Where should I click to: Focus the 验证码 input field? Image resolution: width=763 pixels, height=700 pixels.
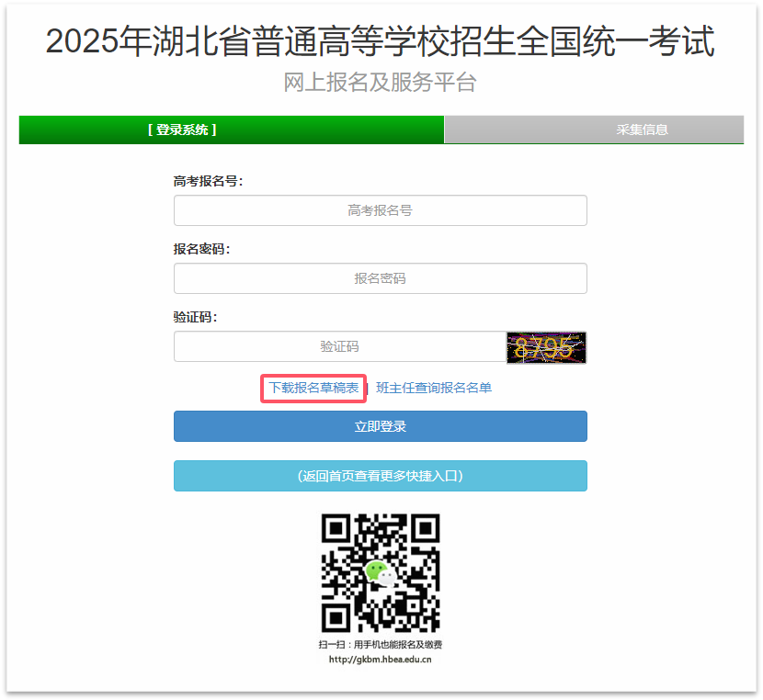point(340,346)
